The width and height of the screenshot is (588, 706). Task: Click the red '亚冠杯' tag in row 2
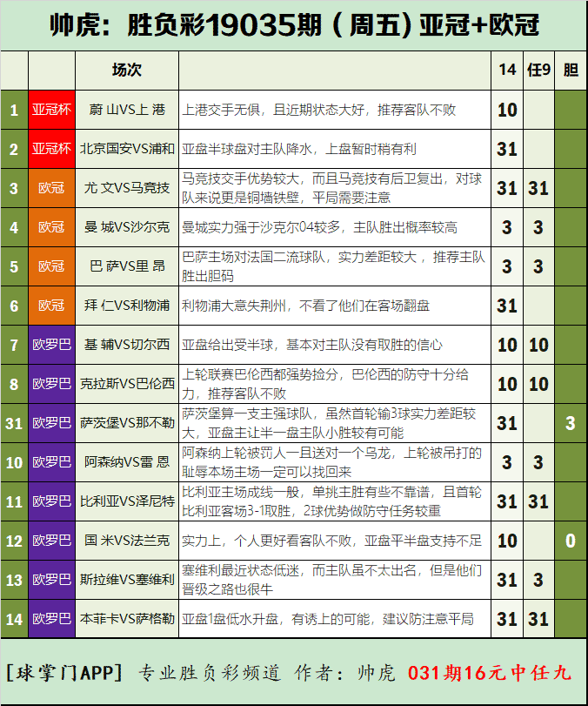(x=51, y=149)
